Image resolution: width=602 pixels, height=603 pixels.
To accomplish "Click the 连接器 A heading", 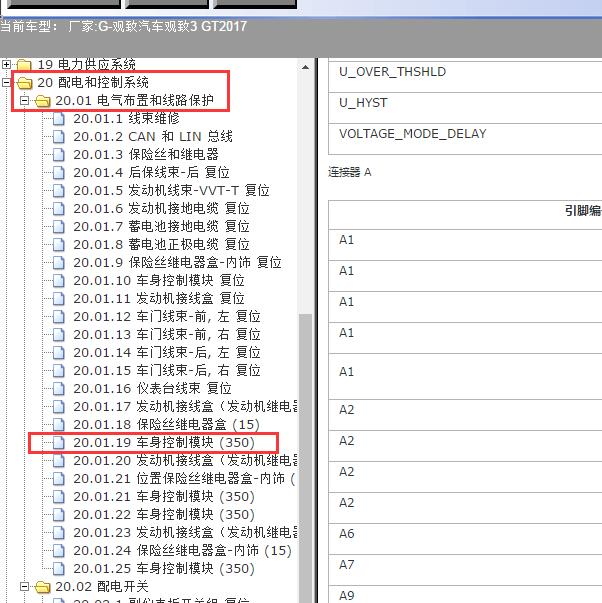I will point(350,172).
